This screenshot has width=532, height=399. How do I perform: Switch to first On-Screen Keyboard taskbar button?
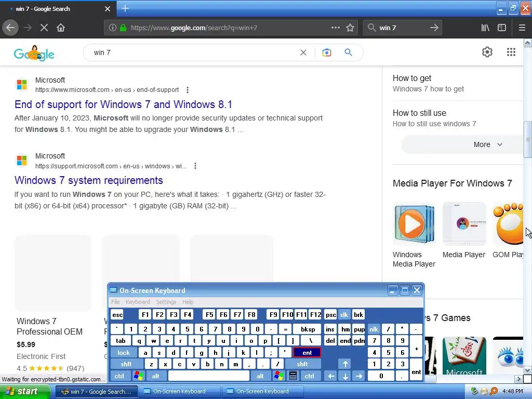179,392
